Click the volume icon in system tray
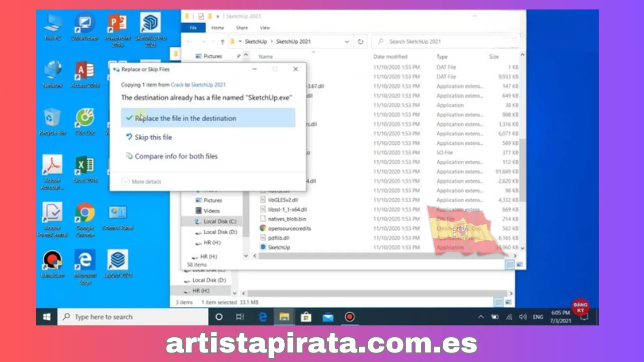 pyautogui.click(x=523, y=317)
